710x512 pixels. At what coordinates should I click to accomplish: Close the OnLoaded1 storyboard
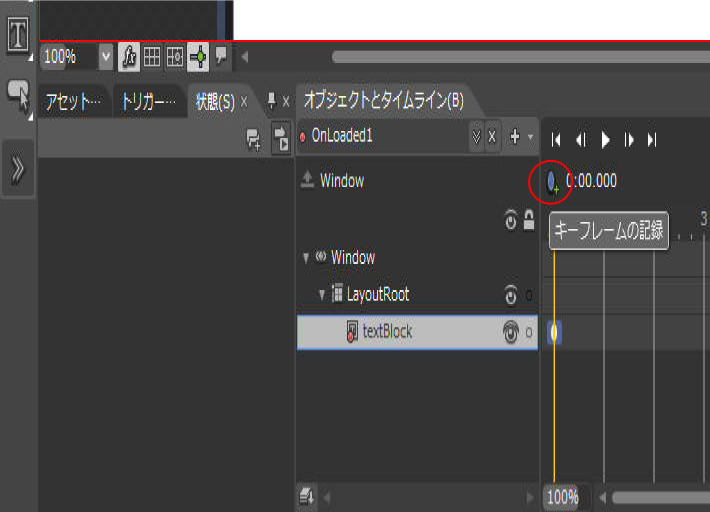(492, 137)
